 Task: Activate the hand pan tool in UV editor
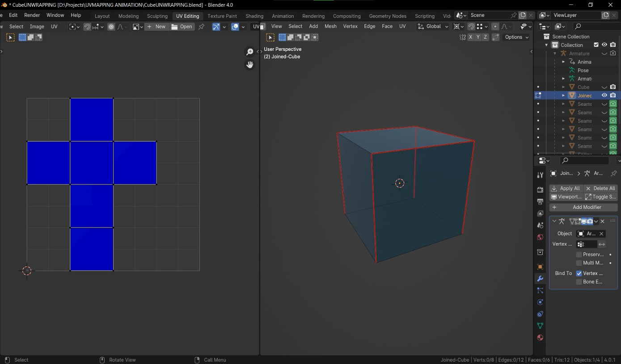click(250, 65)
